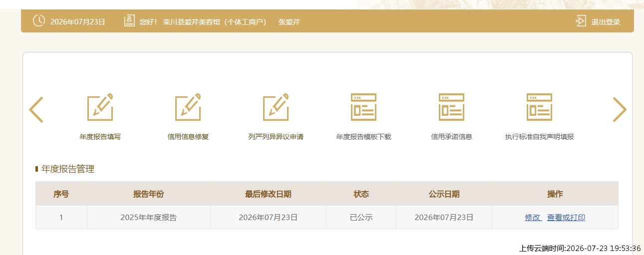Screen dimensions: 644x255
Task: Click the 已公示 status cell
Action: [x=361, y=218]
